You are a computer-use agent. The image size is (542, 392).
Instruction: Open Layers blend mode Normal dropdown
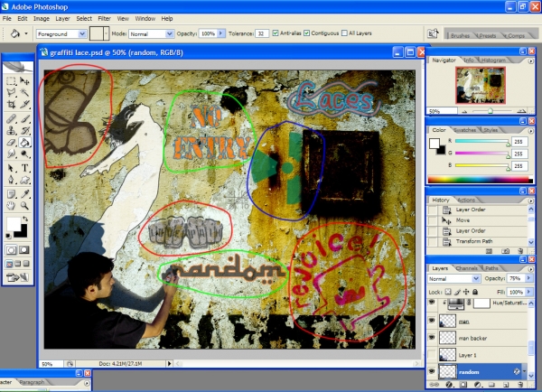[476, 278]
